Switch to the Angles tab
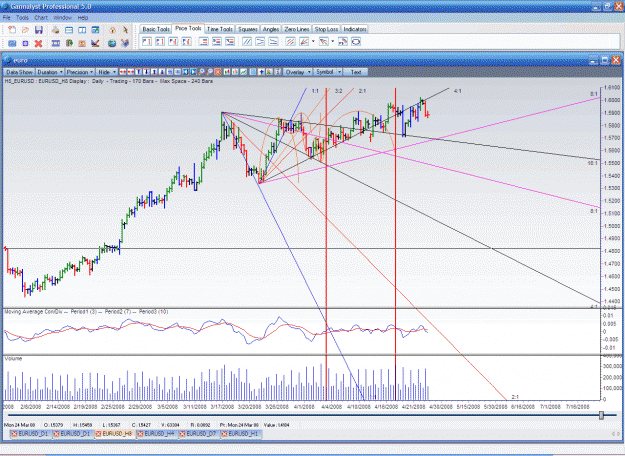The height and width of the screenshot is (456, 625). click(x=271, y=29)
